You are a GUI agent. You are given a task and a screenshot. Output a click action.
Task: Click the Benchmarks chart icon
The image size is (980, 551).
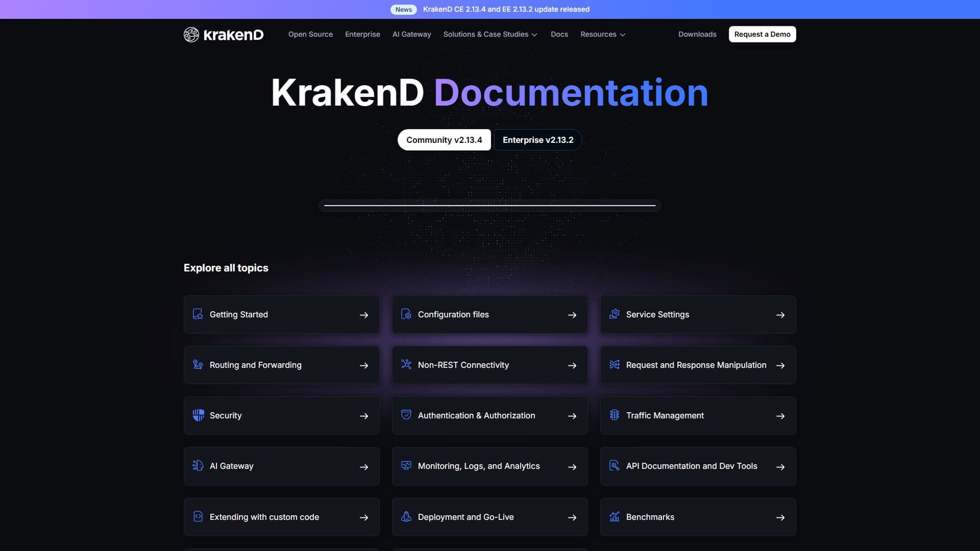click(x=615, y=517)
